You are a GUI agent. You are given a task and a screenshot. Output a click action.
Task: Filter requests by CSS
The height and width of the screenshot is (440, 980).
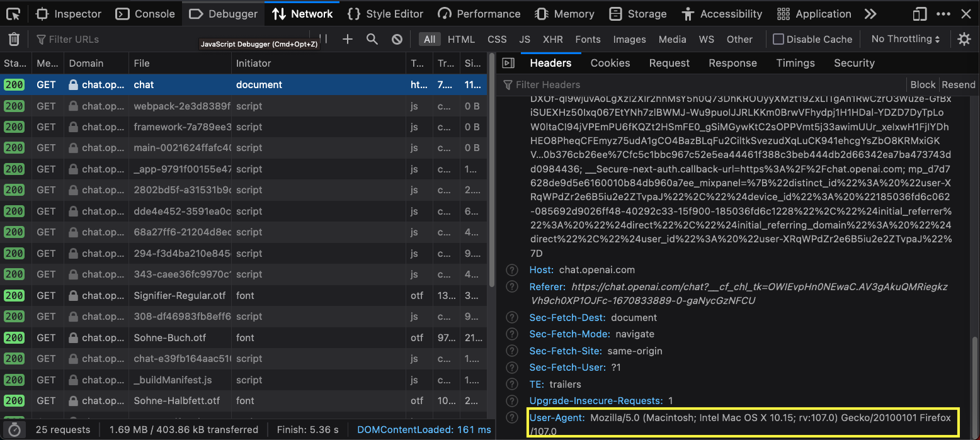pyautogui.click(x=497, y=39)
